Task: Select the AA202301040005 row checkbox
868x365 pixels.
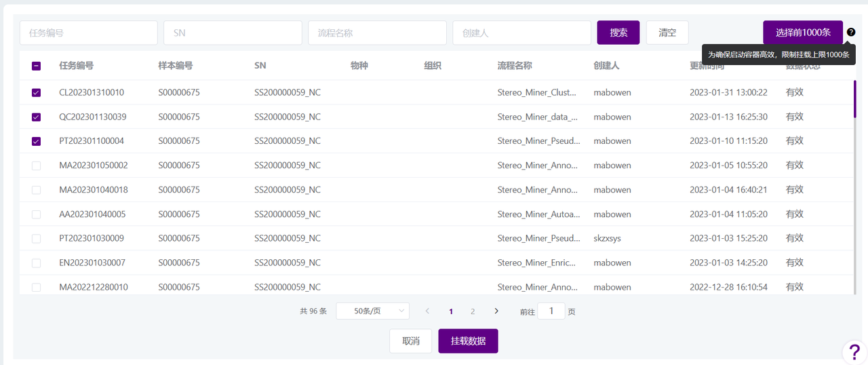Action: pos(36,214)
